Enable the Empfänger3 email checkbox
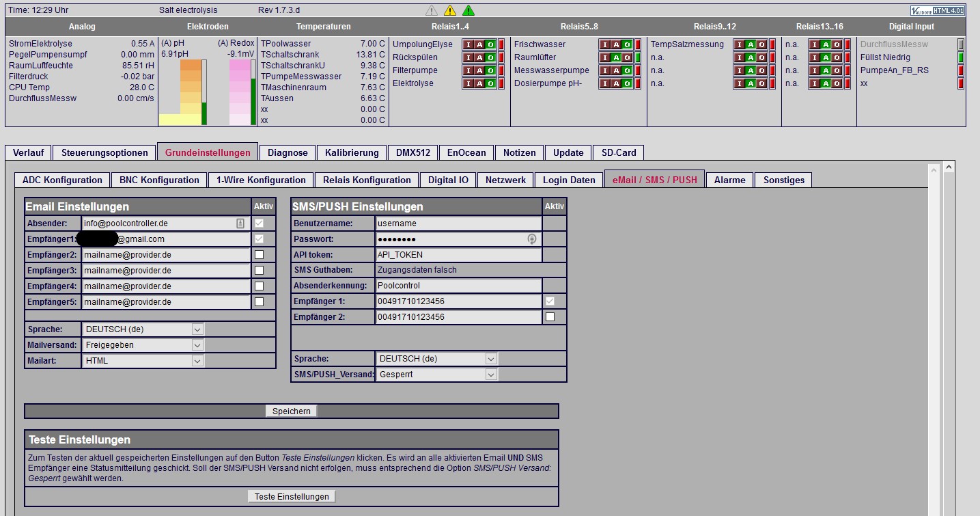 coord(259,270)
